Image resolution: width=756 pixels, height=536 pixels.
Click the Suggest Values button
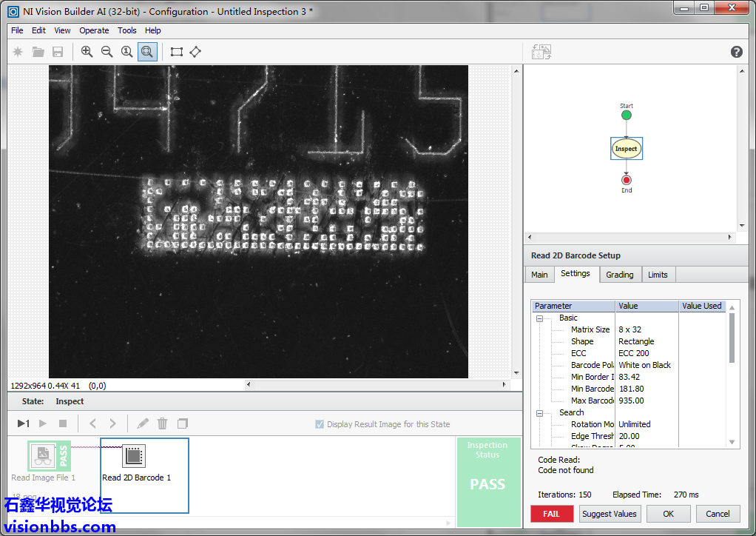[609, 514]
